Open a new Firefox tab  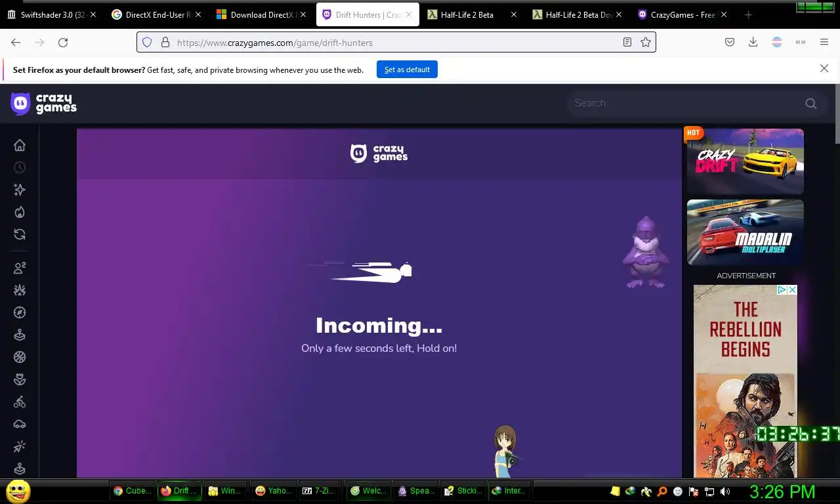point(748,14)
